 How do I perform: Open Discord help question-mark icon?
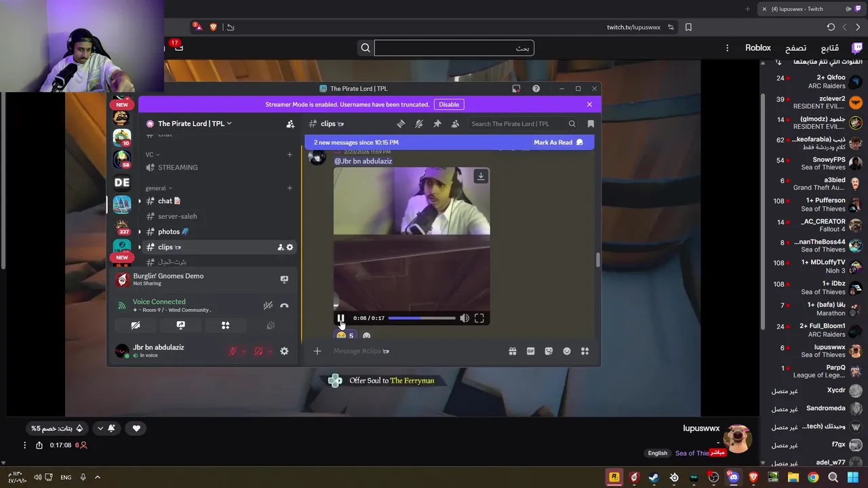pos(536,89)
